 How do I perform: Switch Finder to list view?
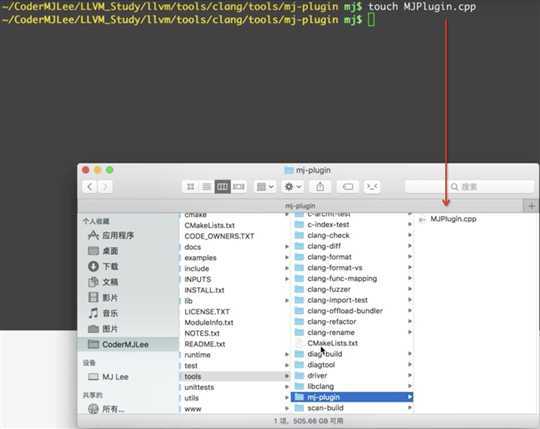206,187
